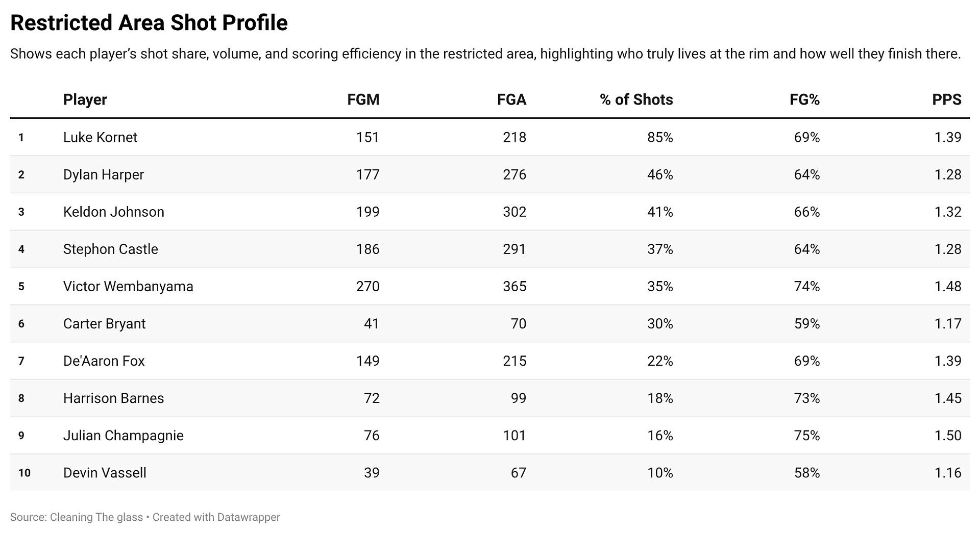Screen dimensions: 980x534
Task: Click Luke Kornet's 85% shot share
Action: [660, 137]
